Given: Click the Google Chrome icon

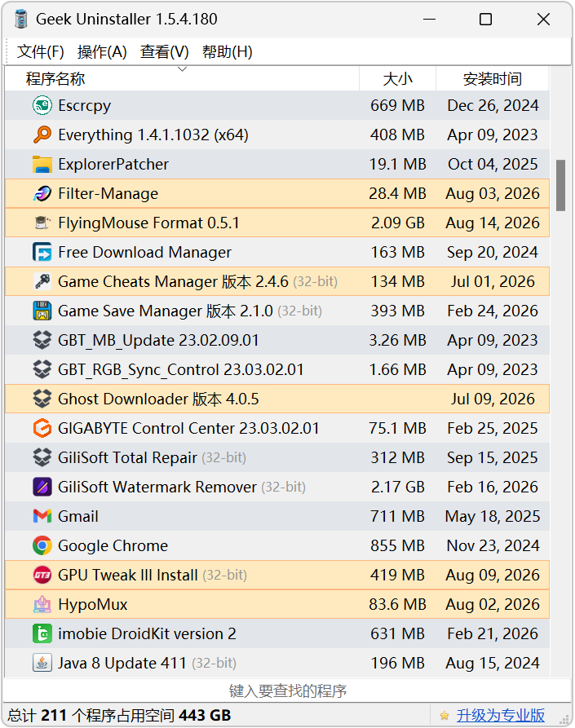Looking at the screenshot, I should [42, 545].
